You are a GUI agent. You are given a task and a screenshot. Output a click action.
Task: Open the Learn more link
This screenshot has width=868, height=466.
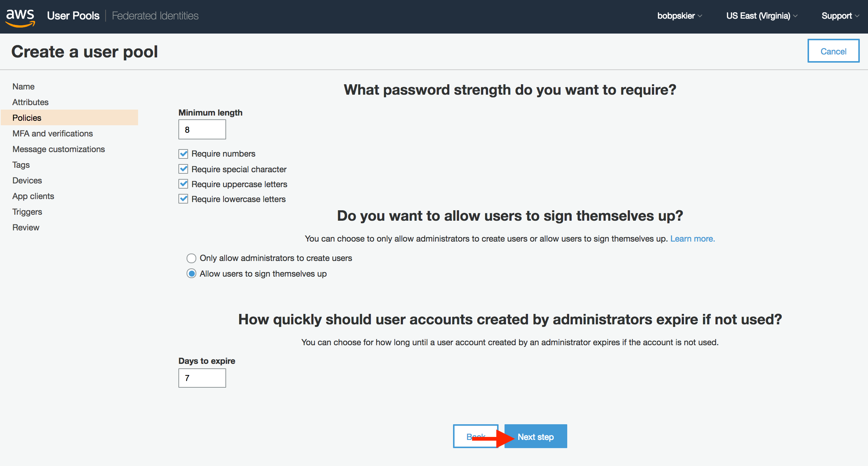click(x=693, y=239)
